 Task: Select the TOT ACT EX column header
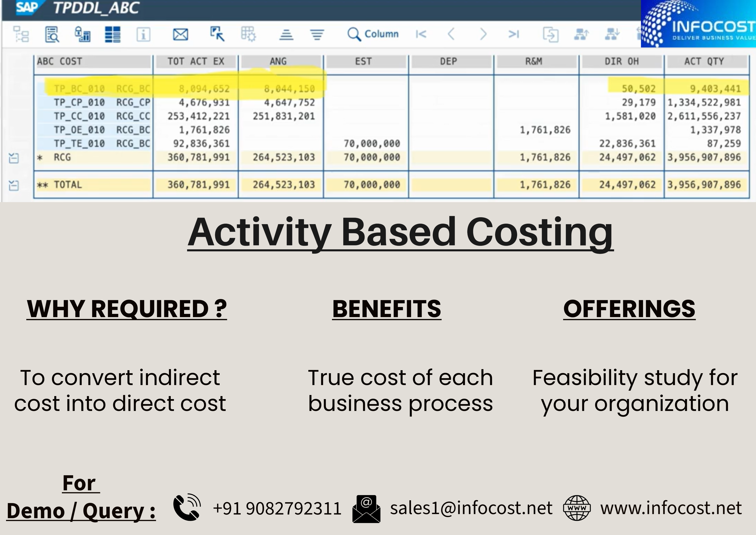click(196, 61)
